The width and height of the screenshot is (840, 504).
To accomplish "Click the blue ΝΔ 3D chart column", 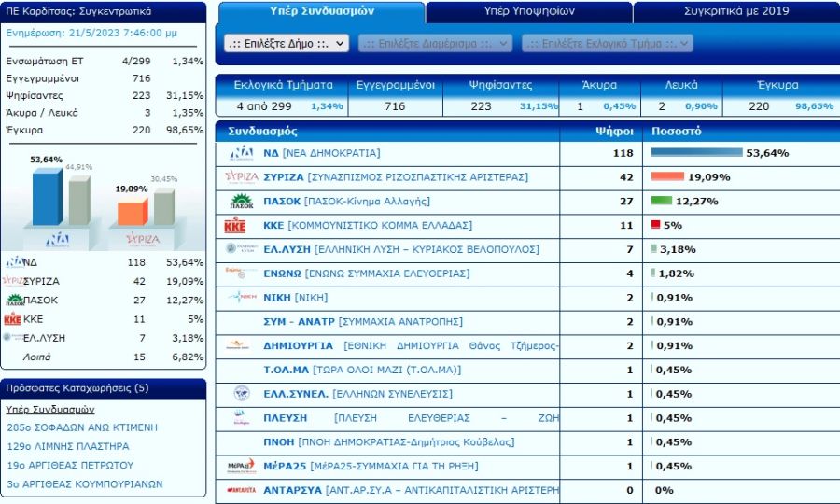I will coord(48,197).
